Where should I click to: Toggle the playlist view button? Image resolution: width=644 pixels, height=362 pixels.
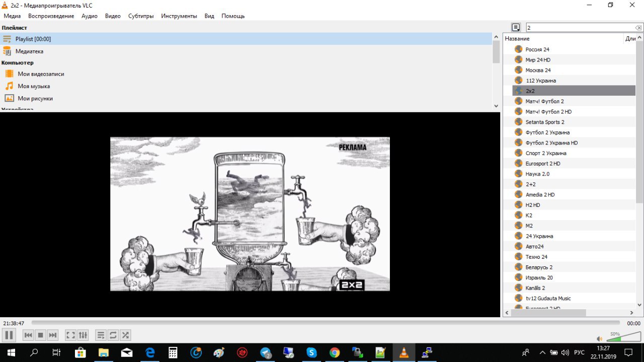(101, 335)
